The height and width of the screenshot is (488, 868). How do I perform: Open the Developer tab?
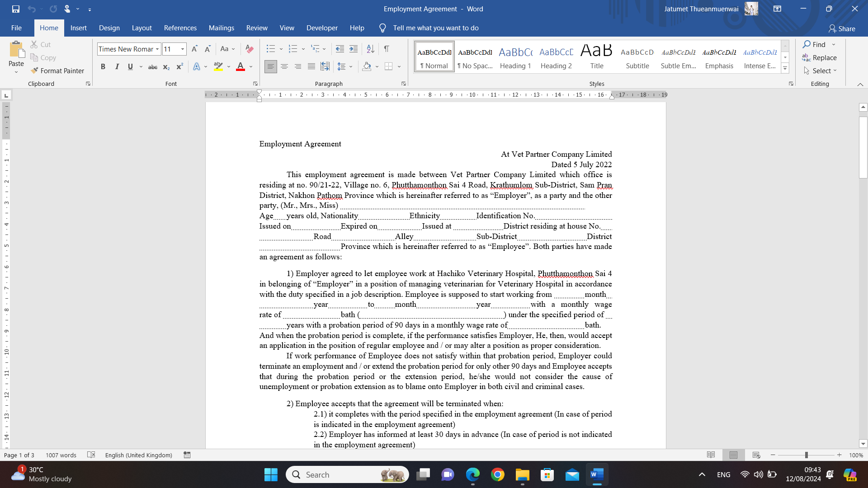[x=322, y=28]
